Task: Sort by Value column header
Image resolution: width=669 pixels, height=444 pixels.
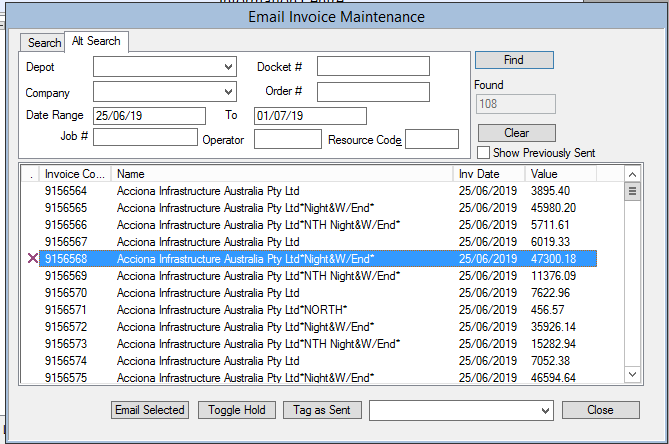Action: (x=561, y=174)
